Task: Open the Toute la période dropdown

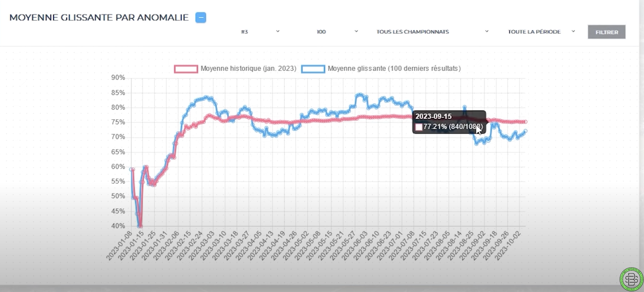Action: (x=541, y=32)
